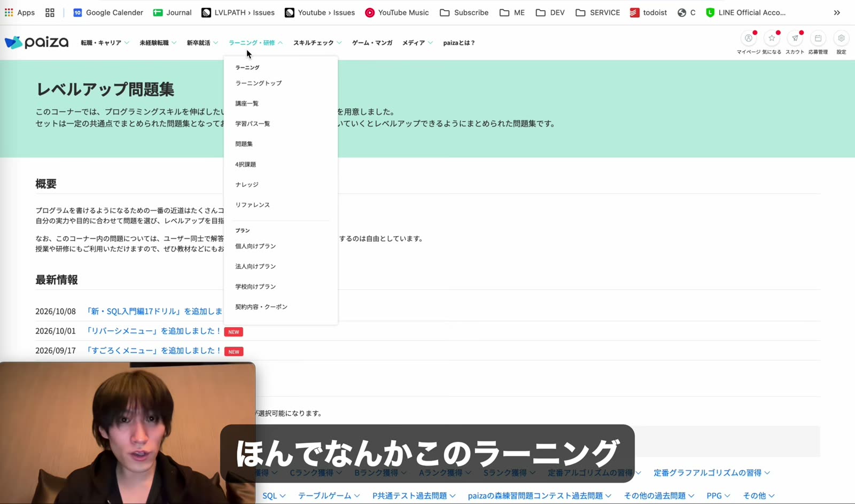Viewport: 855px width, 504px height.
Task: Open the globe bookmark labeled C
Action: coord(687,12)
